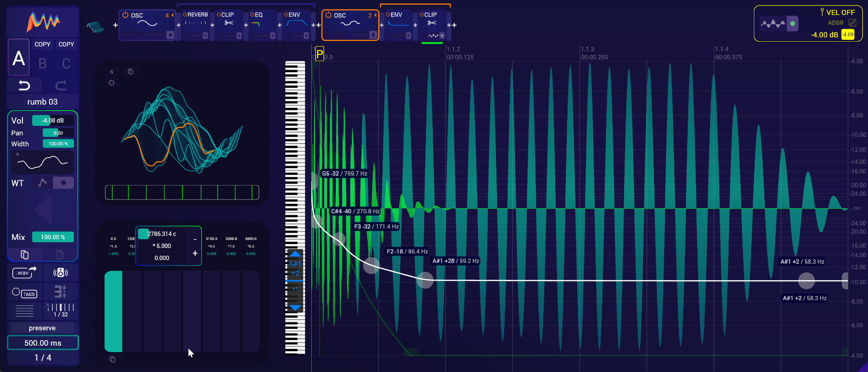
Task: Toggle power on the EQ module
Action: point(252,15)
